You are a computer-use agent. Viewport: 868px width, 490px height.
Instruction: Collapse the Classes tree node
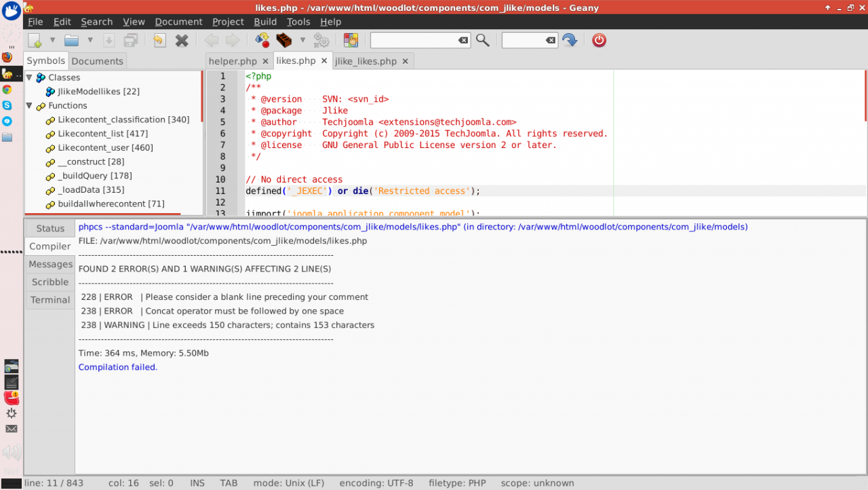29,77
